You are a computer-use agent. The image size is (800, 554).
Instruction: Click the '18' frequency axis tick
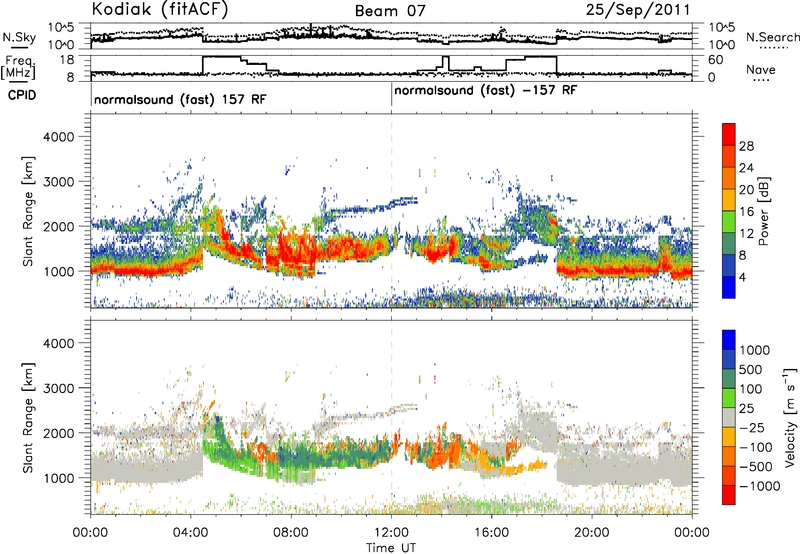point(67,60)
